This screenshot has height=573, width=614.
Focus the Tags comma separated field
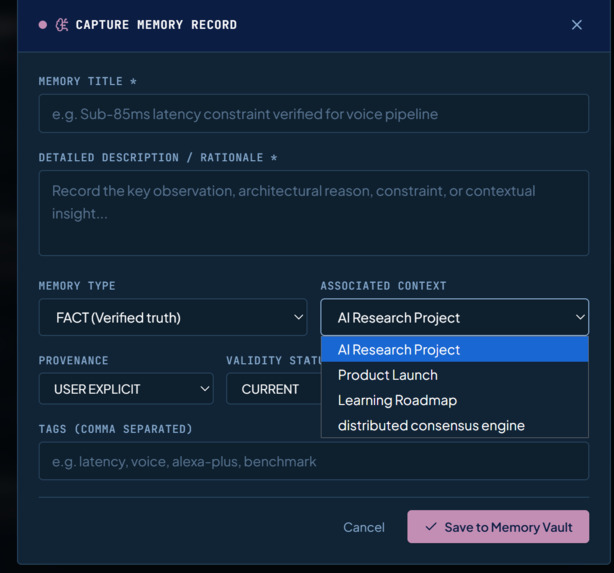coord(314,461)
